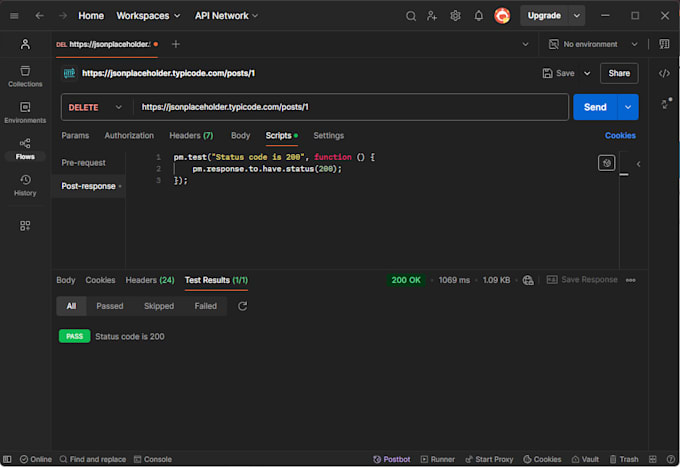Open the Upgrade dropdown arrow
Screen dimensions: 680x467
click(576, 16)
